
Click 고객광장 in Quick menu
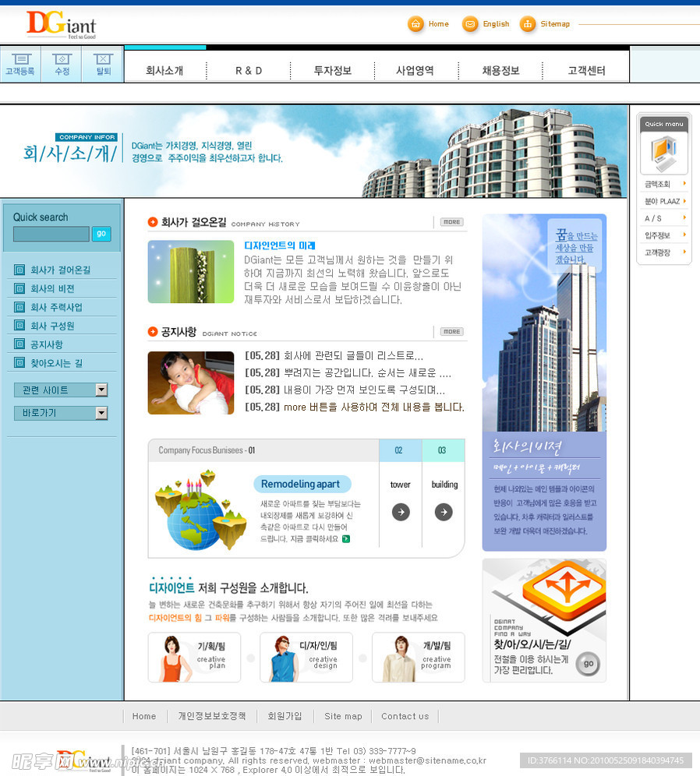click(x=657, y=252)
